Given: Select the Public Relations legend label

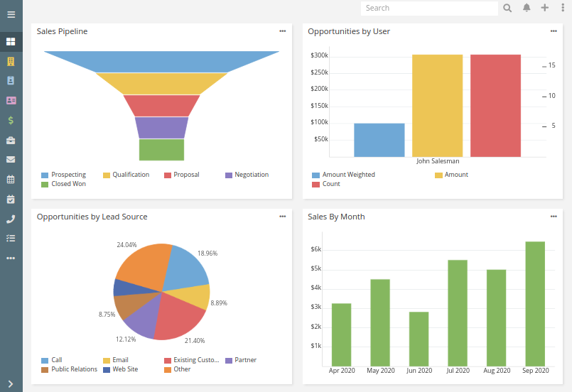Looking at the screenshot, I should [74, 369].
